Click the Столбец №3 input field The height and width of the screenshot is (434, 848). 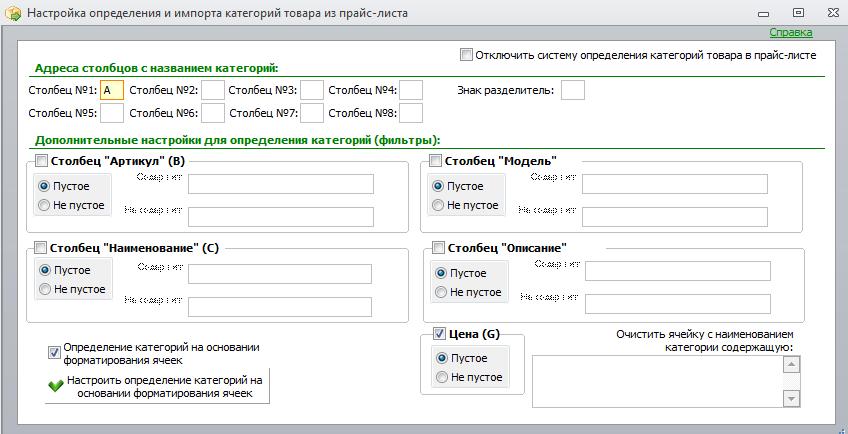point(312,90)
